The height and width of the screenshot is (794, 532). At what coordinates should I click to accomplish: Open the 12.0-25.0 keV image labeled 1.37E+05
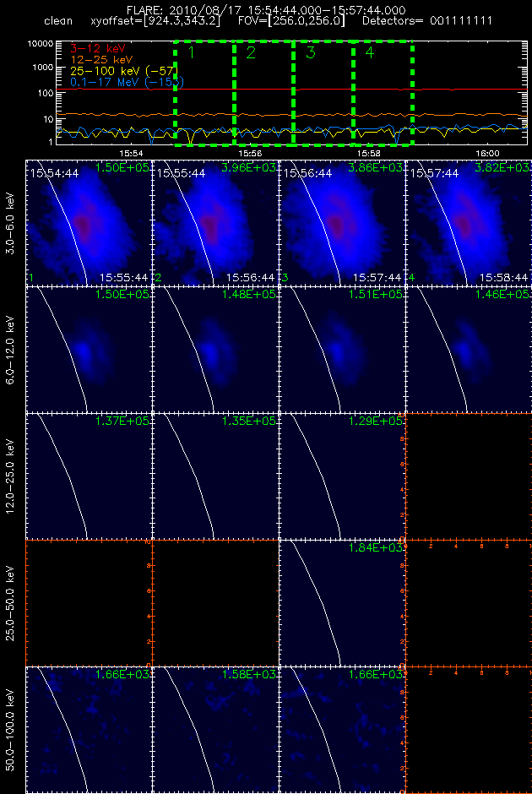coord(89,476)
